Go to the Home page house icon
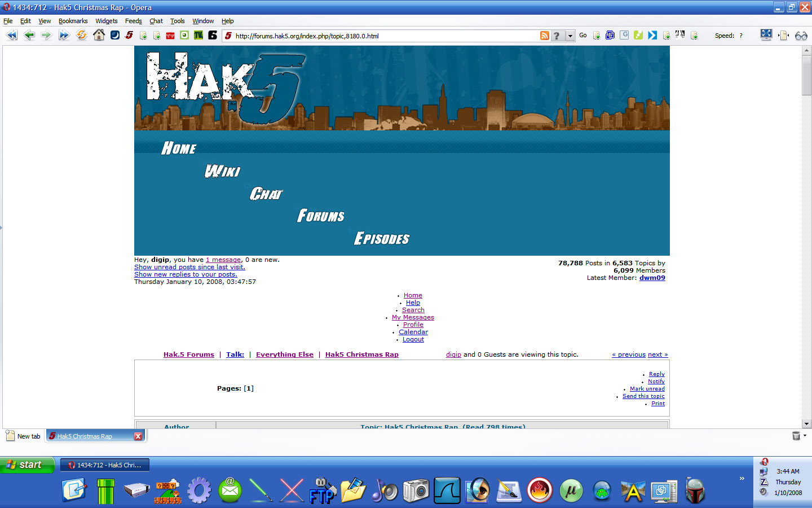This screenshot has height=508, width=812. coord(99,35)
